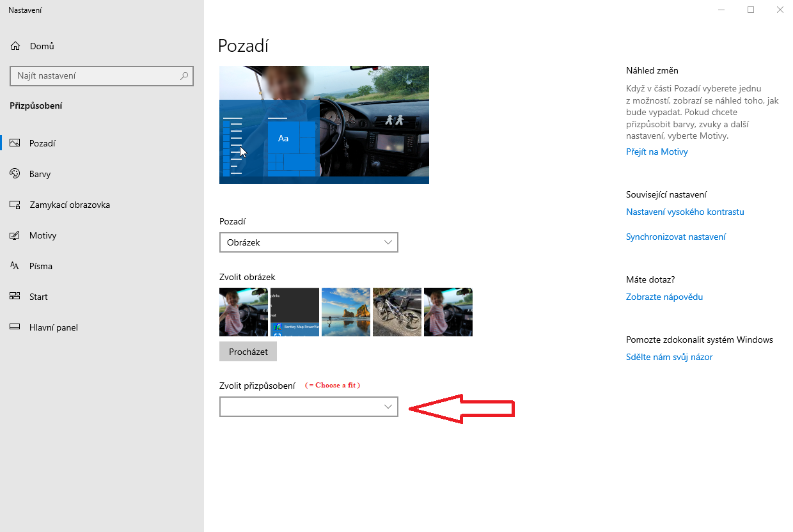Switch to the Přizpůsobení section header

[36, 106]
